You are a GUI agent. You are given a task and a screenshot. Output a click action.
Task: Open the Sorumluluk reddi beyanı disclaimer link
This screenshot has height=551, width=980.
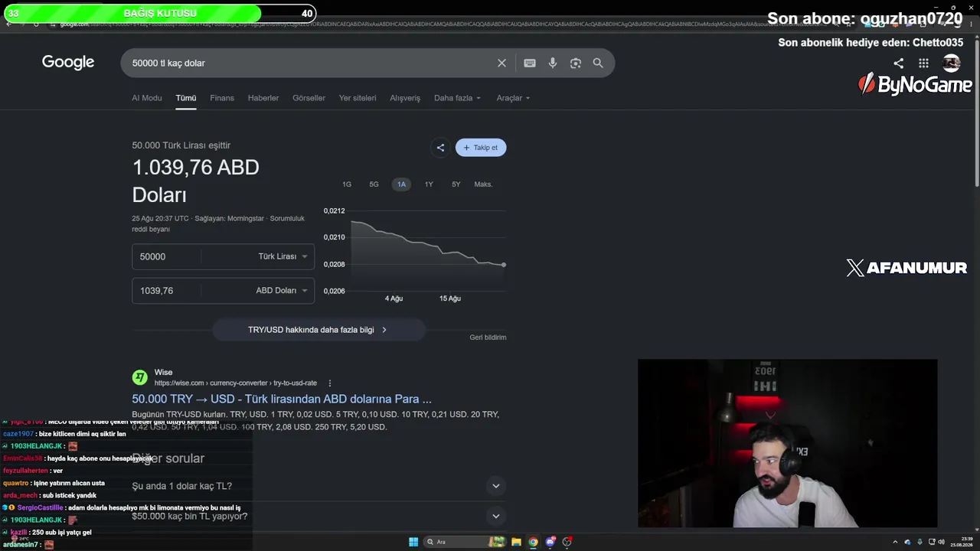coord(218,223)
